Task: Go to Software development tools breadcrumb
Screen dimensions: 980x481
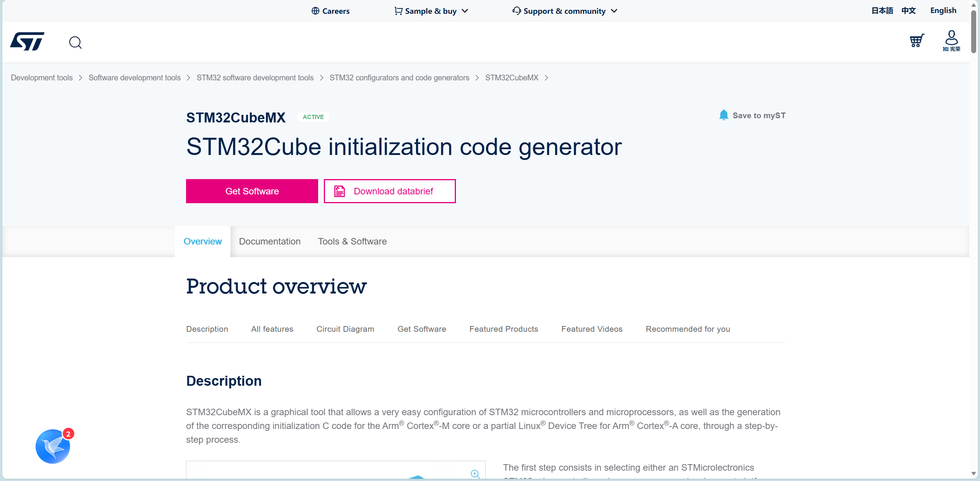Action: 134,78
